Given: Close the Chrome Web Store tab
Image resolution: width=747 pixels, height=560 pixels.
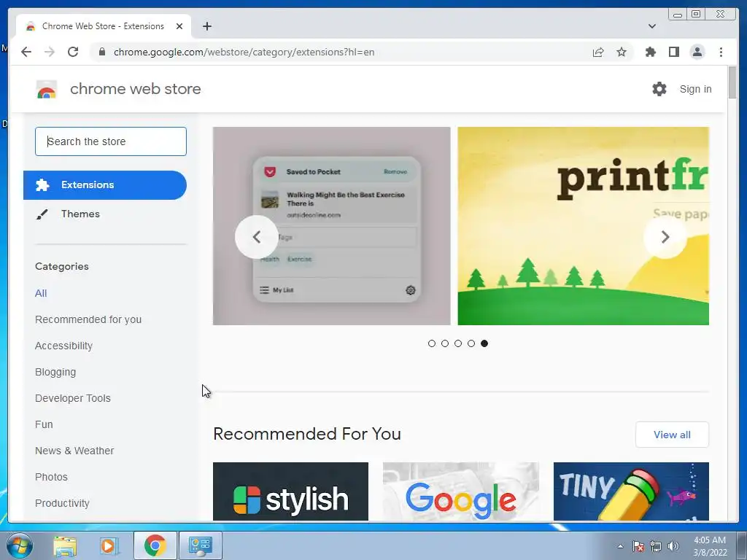Looking at the screenshot, I should (179, 26).
